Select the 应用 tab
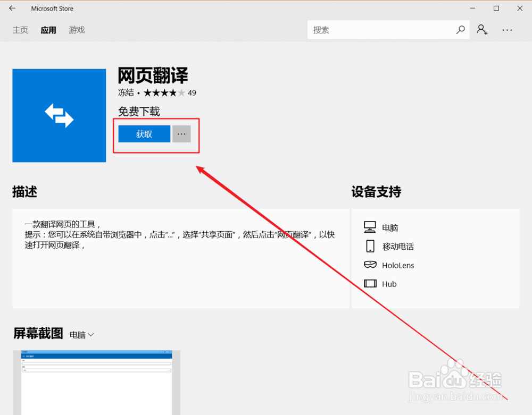532x415 pixels. tap(48, 30)
